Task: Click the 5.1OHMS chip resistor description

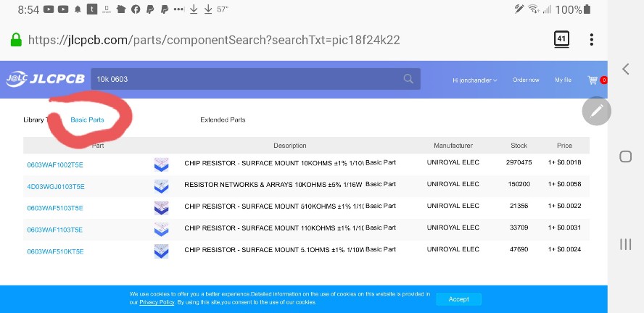Action: point(274,250)
